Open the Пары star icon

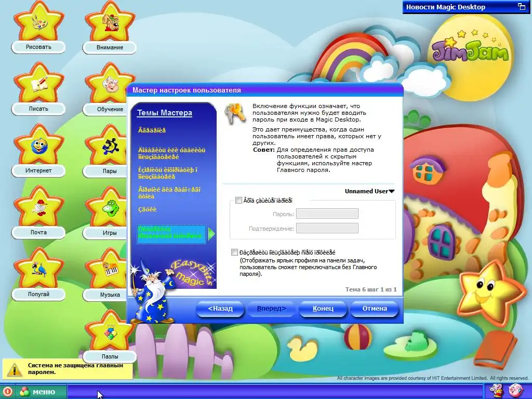coord(110,147)
